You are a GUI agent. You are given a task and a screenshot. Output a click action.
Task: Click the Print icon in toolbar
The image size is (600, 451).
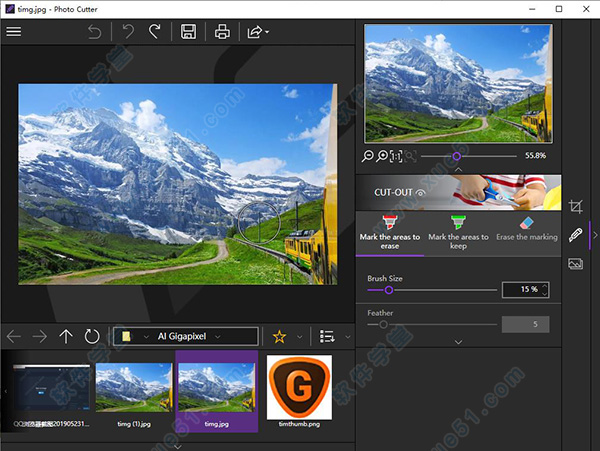pos(222,31)
